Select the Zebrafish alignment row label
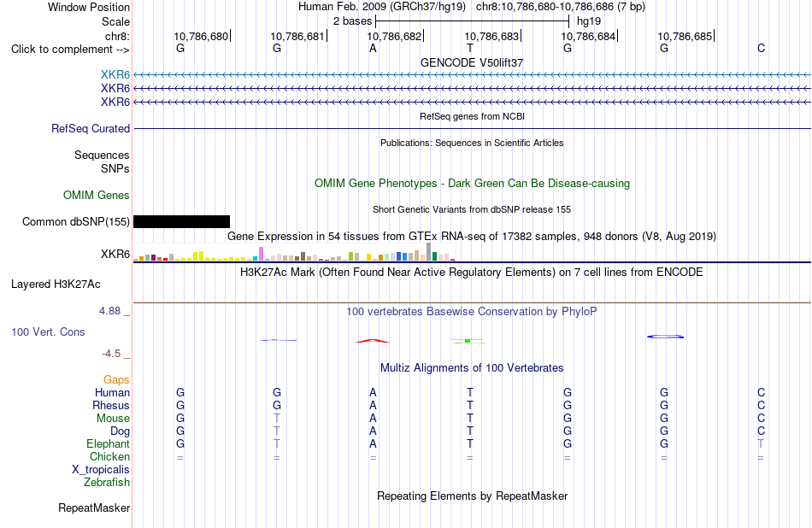Screen dimensions: 812x528 pyautogui.click(x=107, y=483)
